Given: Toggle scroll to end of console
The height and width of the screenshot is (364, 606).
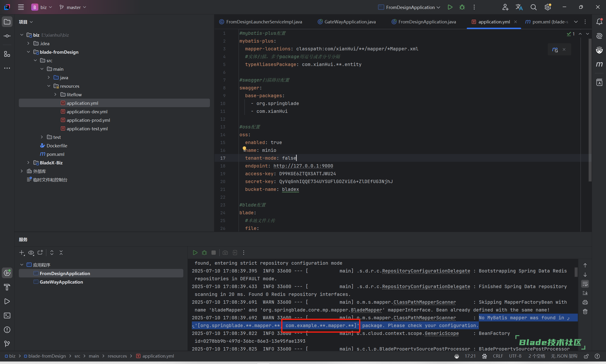Looking at the screenshot, I should (x=585, y=293).
